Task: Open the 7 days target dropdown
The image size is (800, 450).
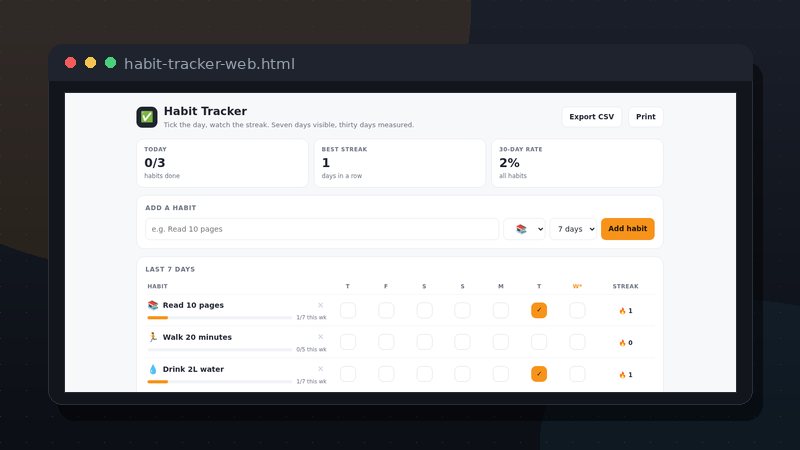Action: [x=573, y=229]
